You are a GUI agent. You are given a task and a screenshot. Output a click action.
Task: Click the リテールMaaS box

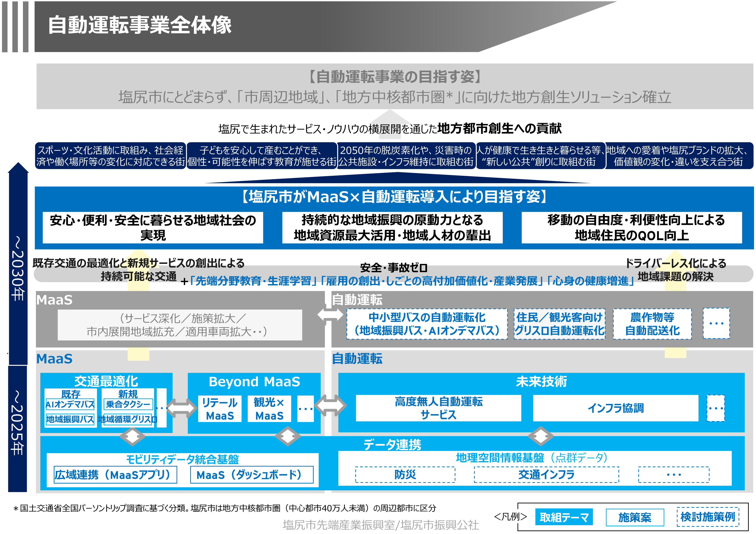click(220, 409)
